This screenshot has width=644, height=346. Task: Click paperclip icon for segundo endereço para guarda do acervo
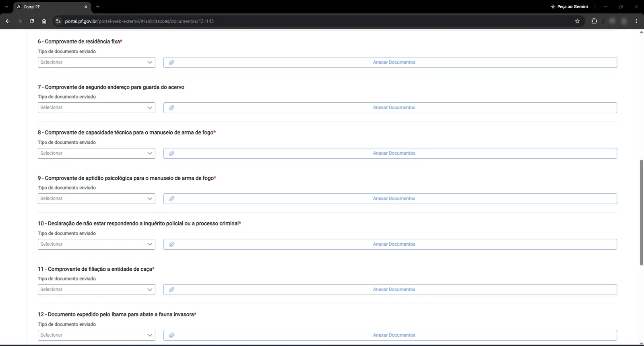click(x=171, y=108)
